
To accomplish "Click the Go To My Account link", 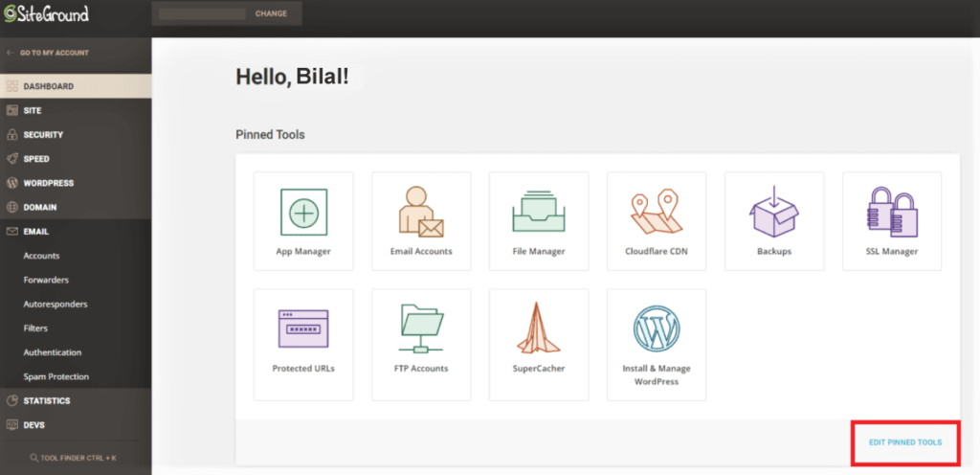I will pos(55,53).
